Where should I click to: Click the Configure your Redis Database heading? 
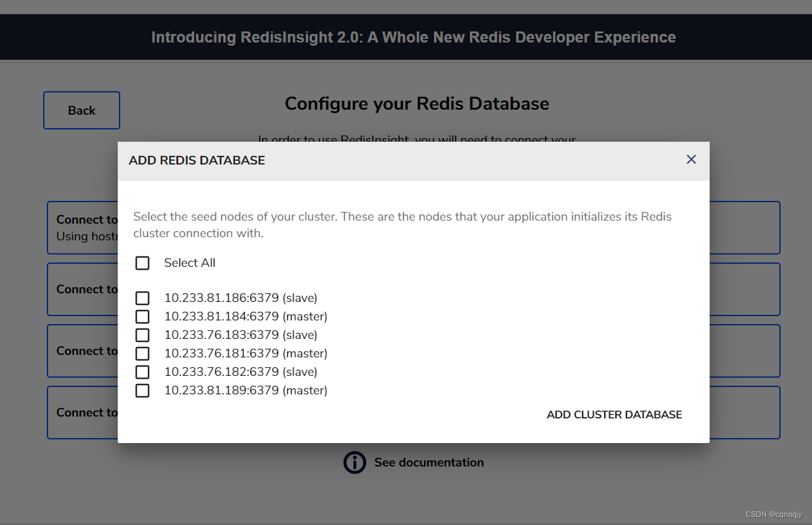point(417,104)
